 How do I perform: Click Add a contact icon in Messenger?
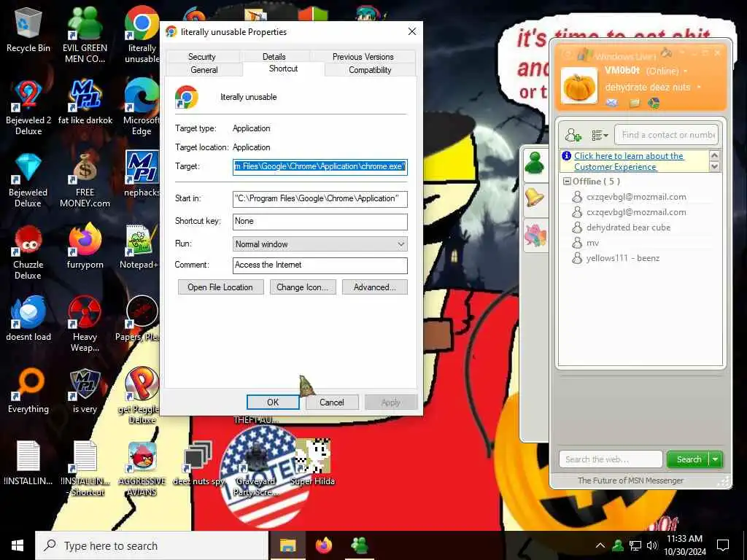coord(573,135)
